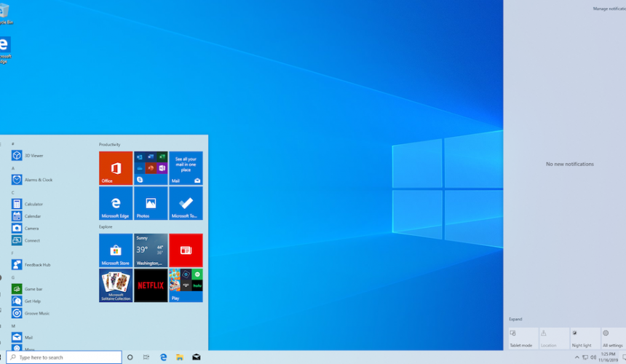Launch Game bar
This screenshot has height=364, width=626.
(x=27, y=288)
